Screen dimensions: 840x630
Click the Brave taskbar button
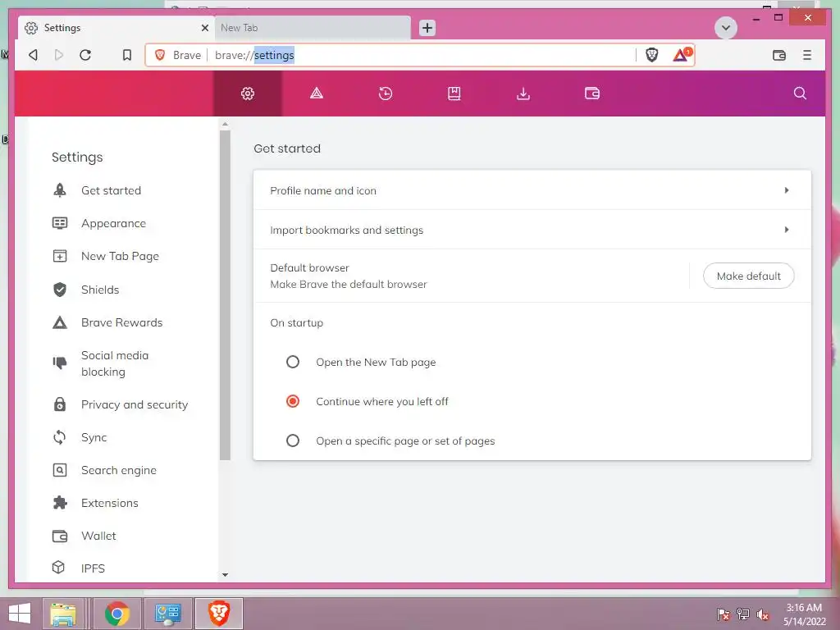(218, 614)
